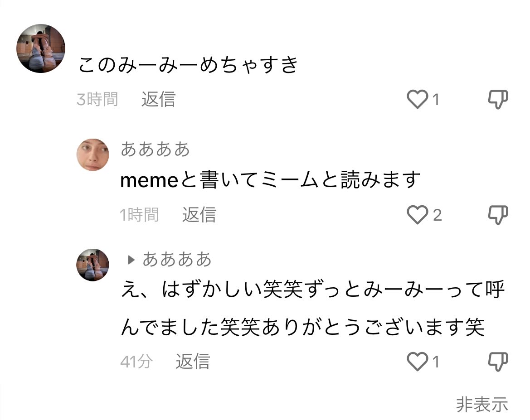Like the 'memeと書いてミーム' reply
530x420 pixels.
(417, 215)
